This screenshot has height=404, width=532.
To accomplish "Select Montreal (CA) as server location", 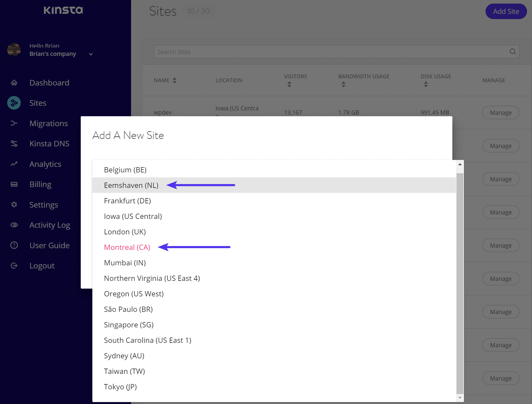I will (x=127, y=247).
